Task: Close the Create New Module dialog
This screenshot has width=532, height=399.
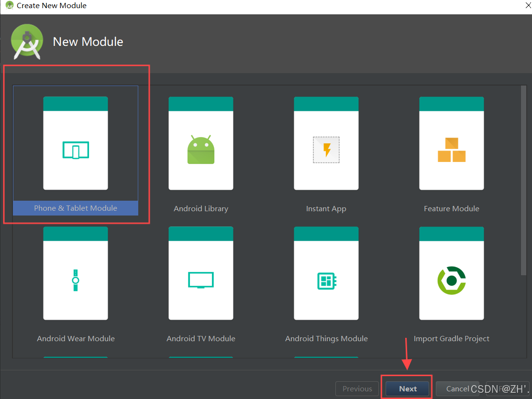Action: [528, 5]
